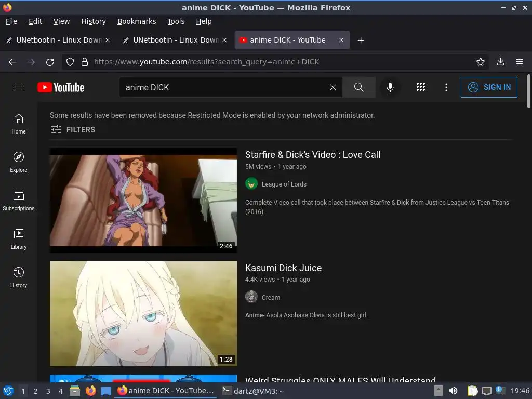This screenshot has width=532, height=399.
Task: Launch Firefox from the taskbar launcher
Action: coord(90,391)
